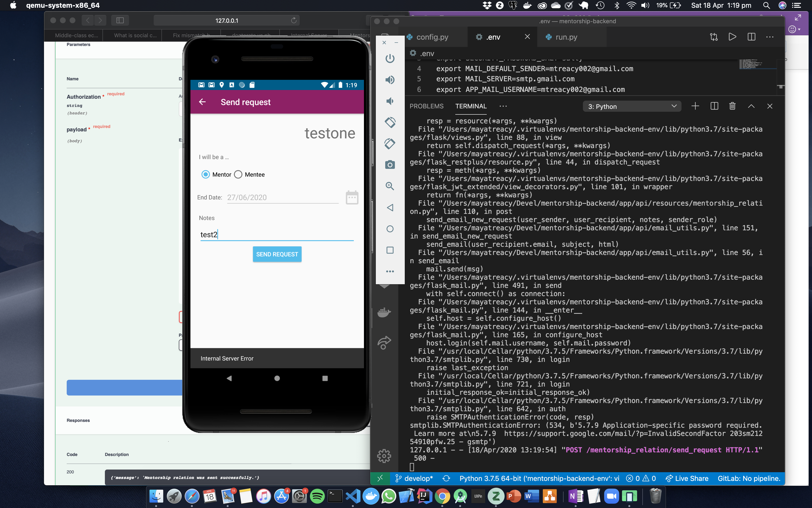Click the Safari address bar showing 127.0.0.1
The image size is (812, 508).
[x=226, y=21]
